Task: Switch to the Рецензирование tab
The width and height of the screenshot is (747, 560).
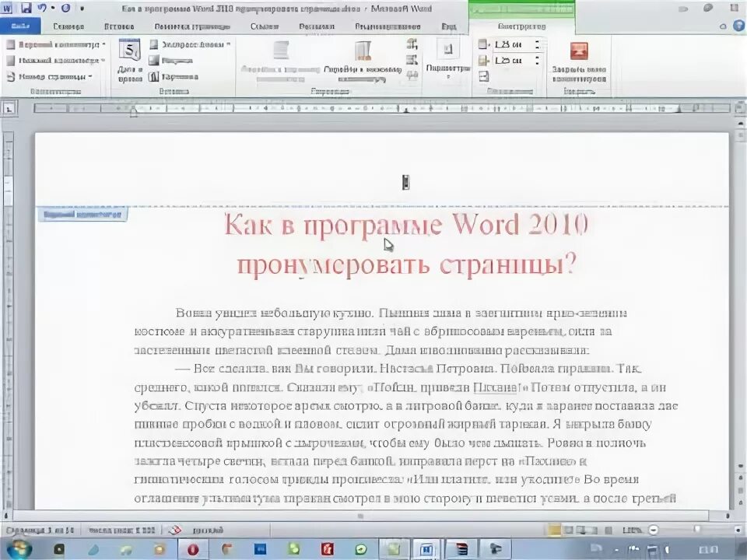Action: point(388,26)
